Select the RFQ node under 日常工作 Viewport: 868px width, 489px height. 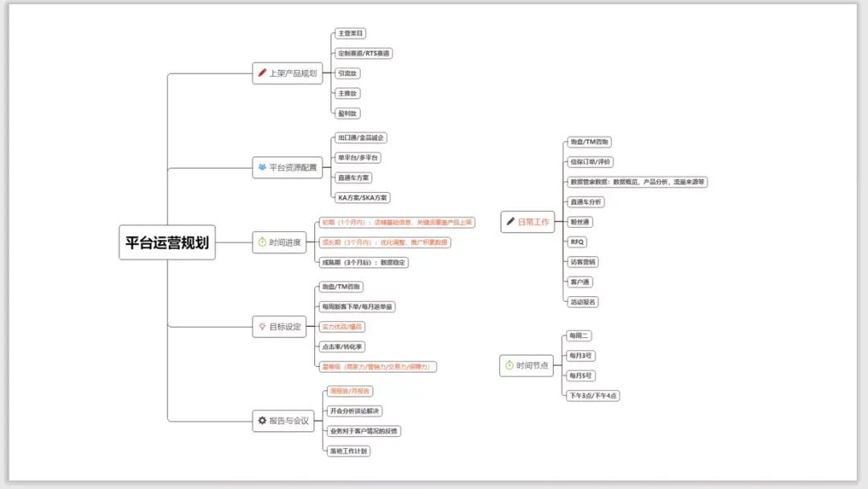click(x=577, y=242)
